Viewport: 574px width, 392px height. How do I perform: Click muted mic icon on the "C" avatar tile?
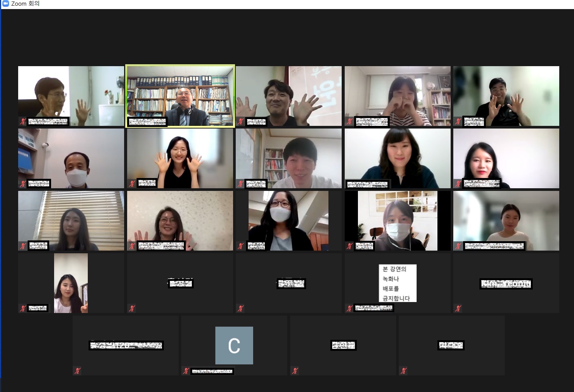186,371
